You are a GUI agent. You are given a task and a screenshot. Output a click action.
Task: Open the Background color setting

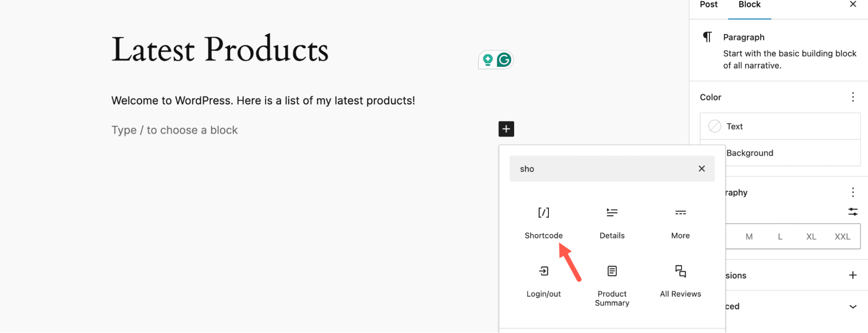point(780,153)
